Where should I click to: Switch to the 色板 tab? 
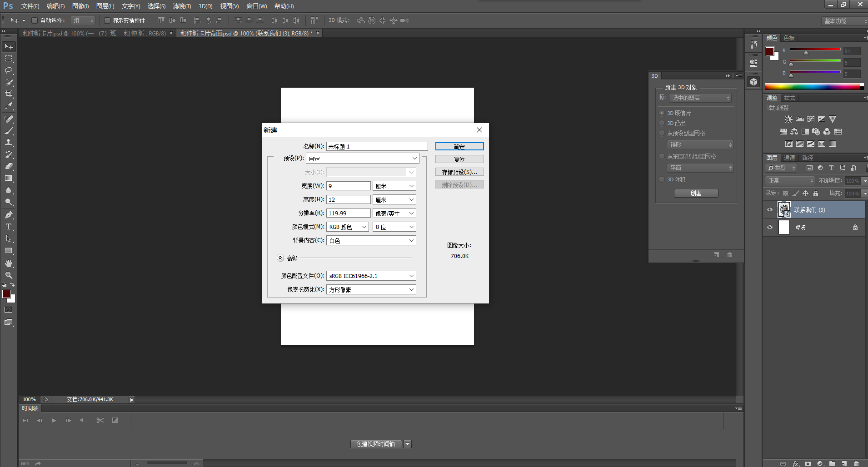click(789, 38)
